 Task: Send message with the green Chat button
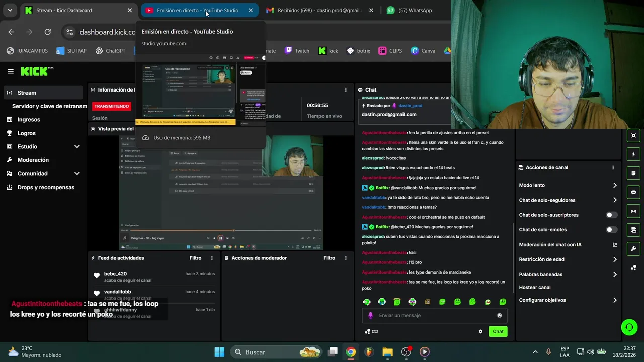click(498, 331)
